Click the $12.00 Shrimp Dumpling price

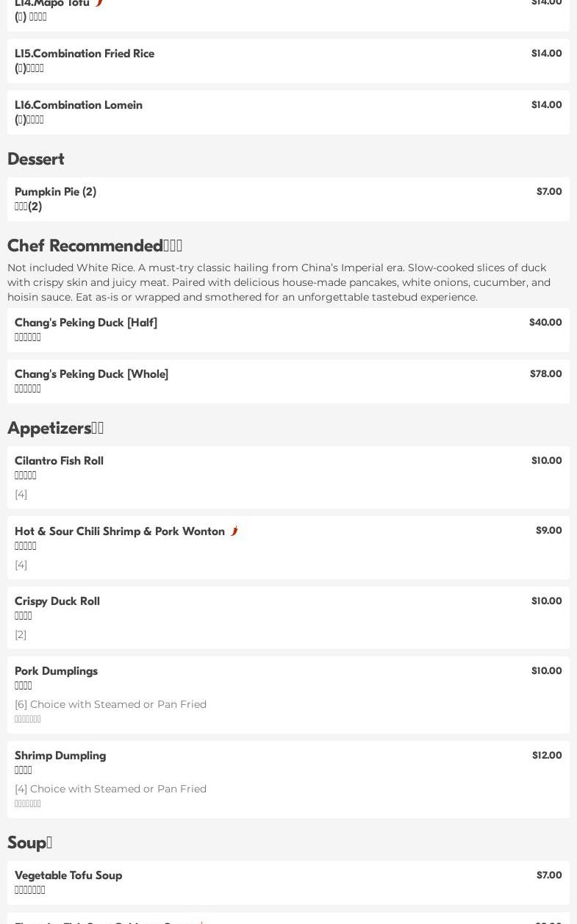pyautogui.click(x=547, y=756)
